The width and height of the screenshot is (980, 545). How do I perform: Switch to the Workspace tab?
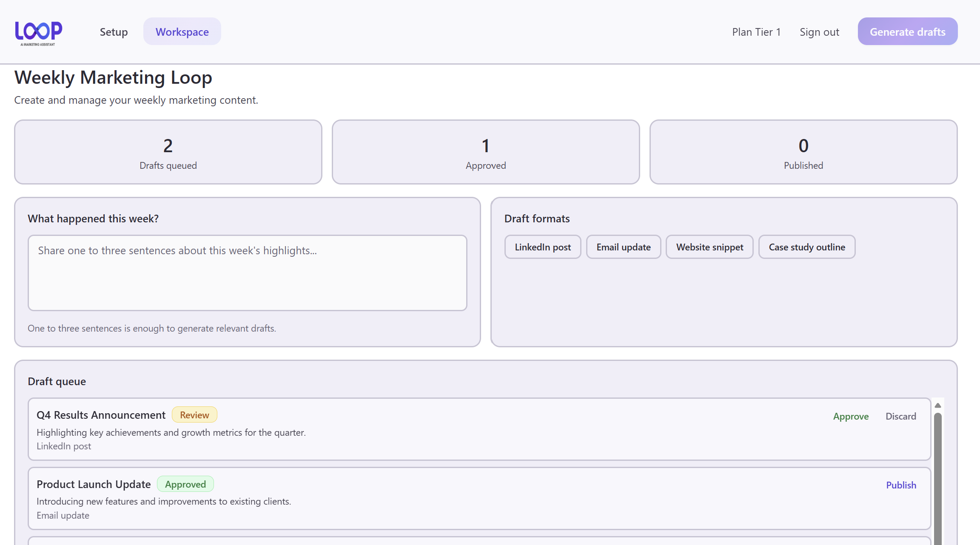[x=182, y=31]
